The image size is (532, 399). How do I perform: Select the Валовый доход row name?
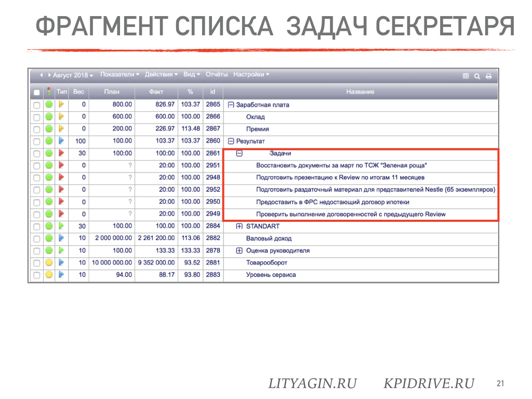269,238
